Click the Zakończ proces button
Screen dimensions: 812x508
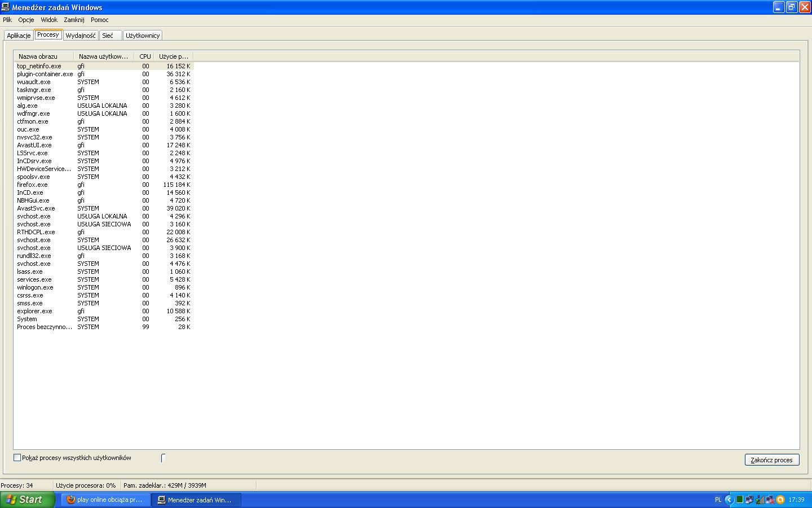[771, 460]
